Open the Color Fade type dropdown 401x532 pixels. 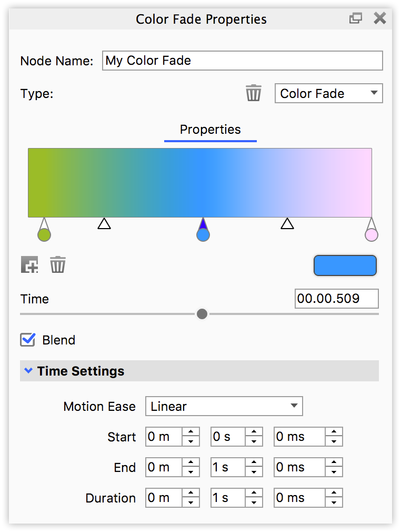[328, 93]
